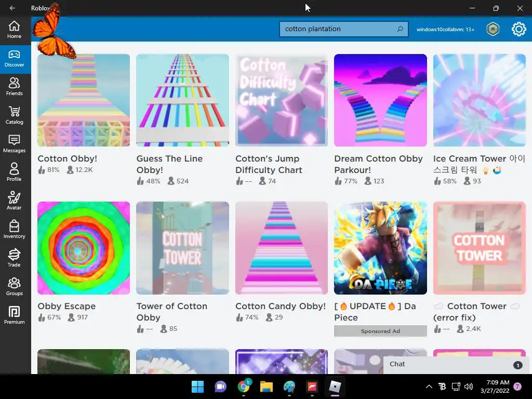Click the Sponsored Ad label
The image size is (532, 399).
[380, 331]
